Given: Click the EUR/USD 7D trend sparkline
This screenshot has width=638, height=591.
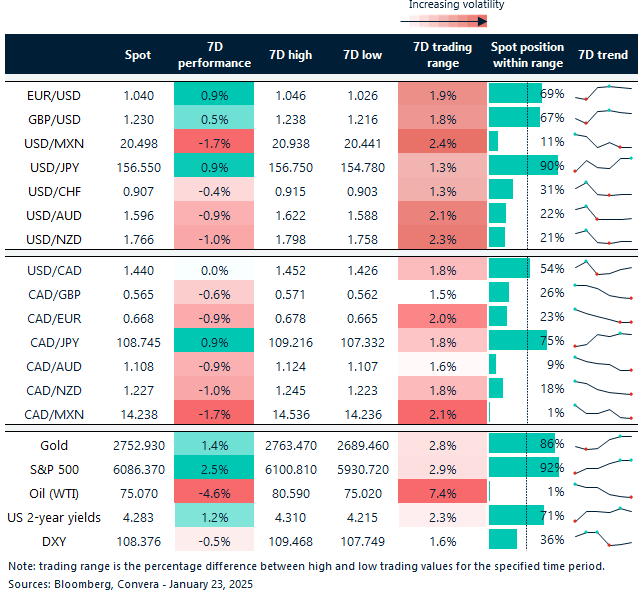Looking at the screenshot, I should (603, 92).
